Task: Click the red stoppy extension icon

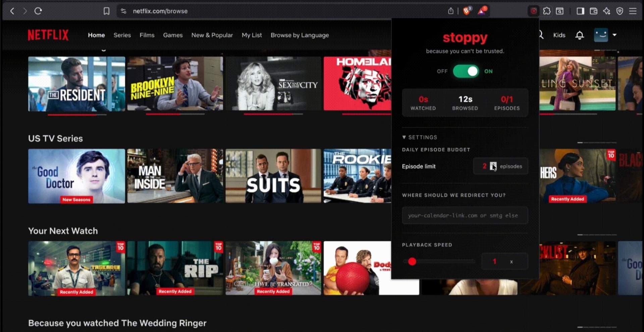Action: (x=533, y=11)
